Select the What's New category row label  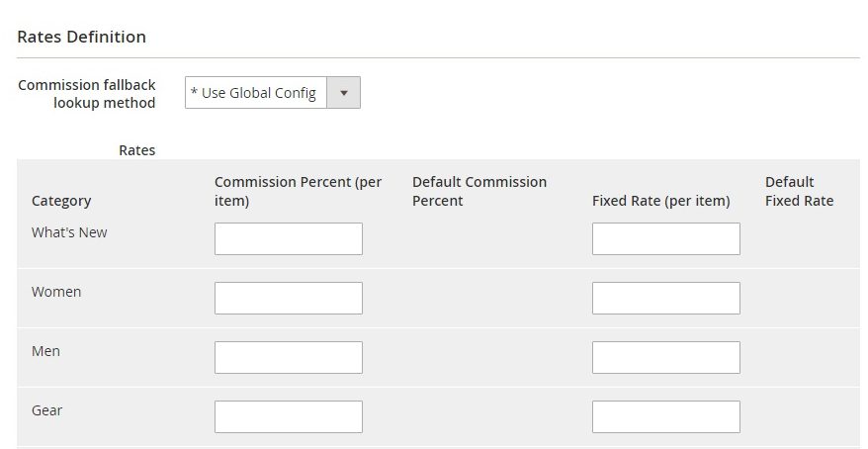[69, 232]
